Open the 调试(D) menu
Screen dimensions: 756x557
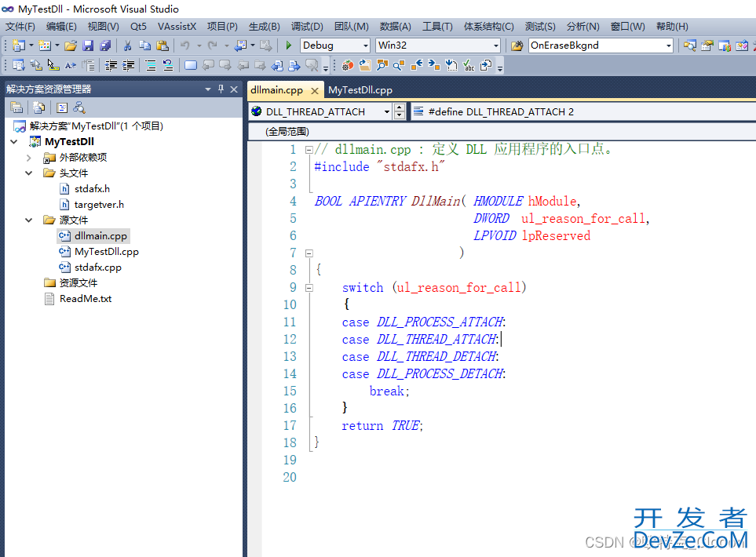point(307,27)
